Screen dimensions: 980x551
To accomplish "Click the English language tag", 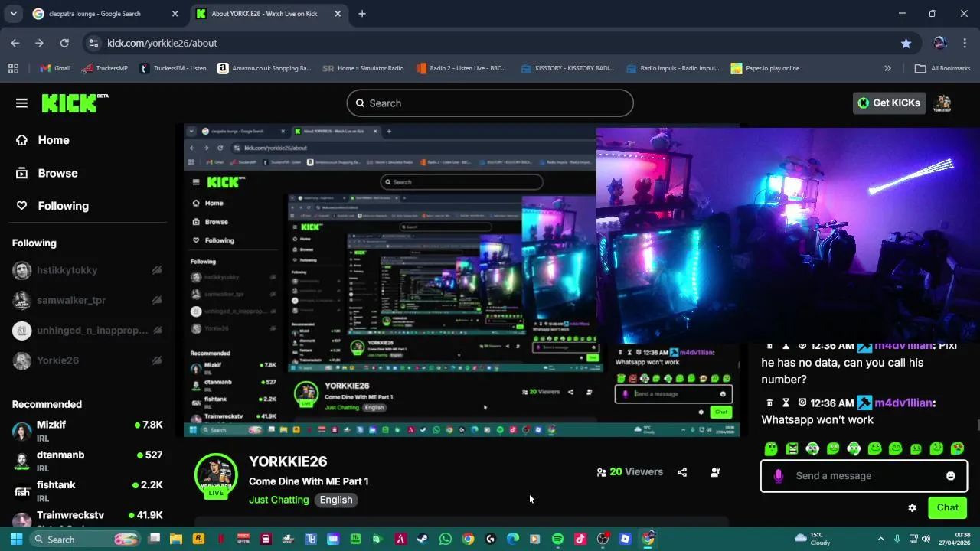I will pos(336,500).
